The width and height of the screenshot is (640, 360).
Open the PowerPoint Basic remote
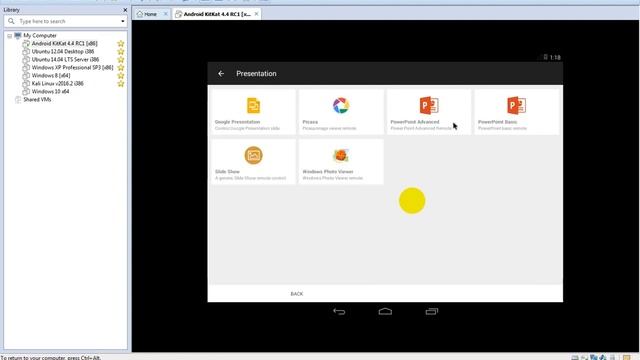coord(516,112)
